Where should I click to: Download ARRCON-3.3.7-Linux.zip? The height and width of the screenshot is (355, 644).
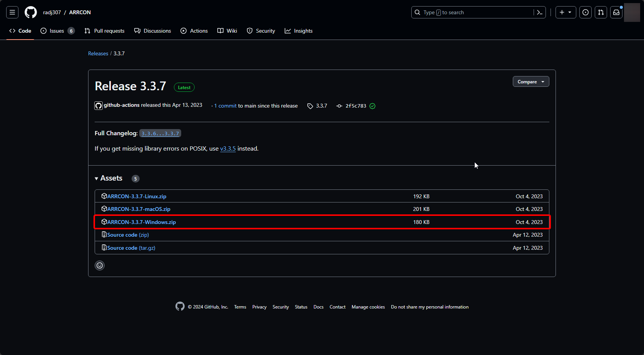pyautogui.click(x=137, y=196)
